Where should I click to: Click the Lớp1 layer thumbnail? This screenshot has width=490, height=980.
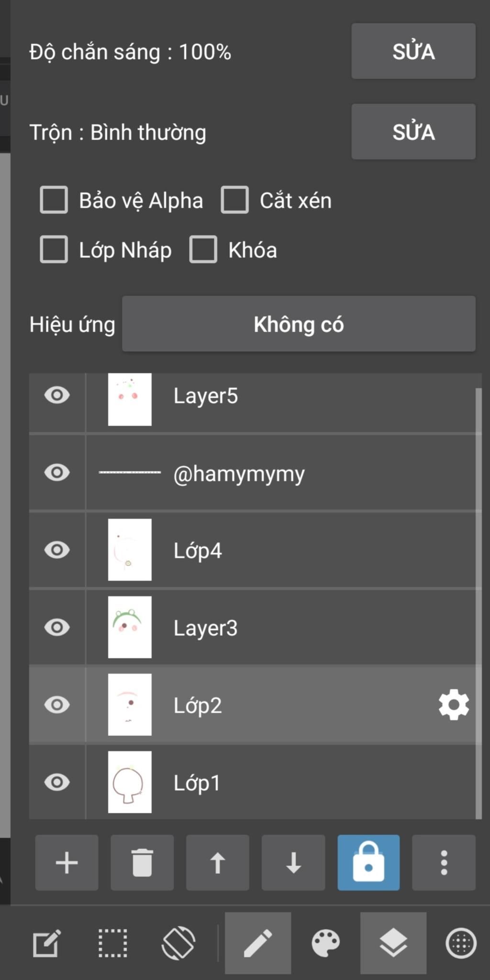[x=130, y=782]
